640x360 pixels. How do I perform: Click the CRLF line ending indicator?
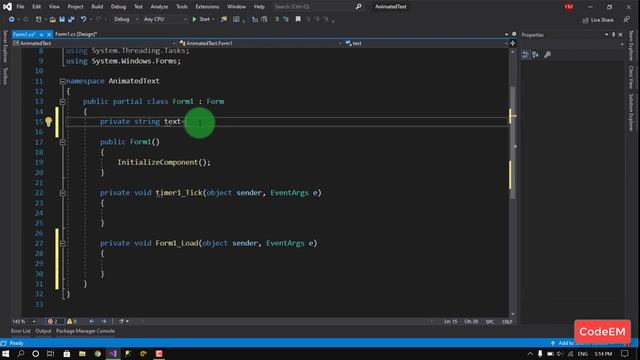pyautogui.click(x=507, y=322)
